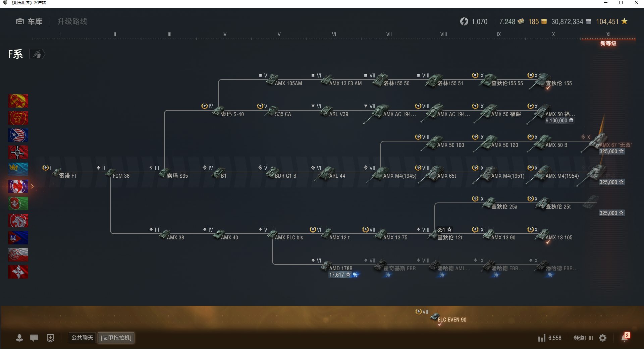Open the settings gear icon
Screen dimensions: 644x349
click(603, 338)
